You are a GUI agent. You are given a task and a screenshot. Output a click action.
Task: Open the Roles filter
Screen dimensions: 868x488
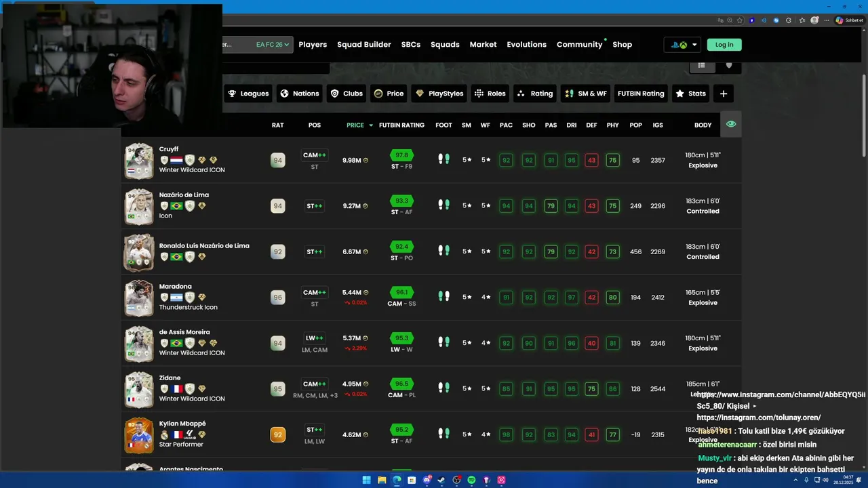pyautogui.click(x=490, y=94)
